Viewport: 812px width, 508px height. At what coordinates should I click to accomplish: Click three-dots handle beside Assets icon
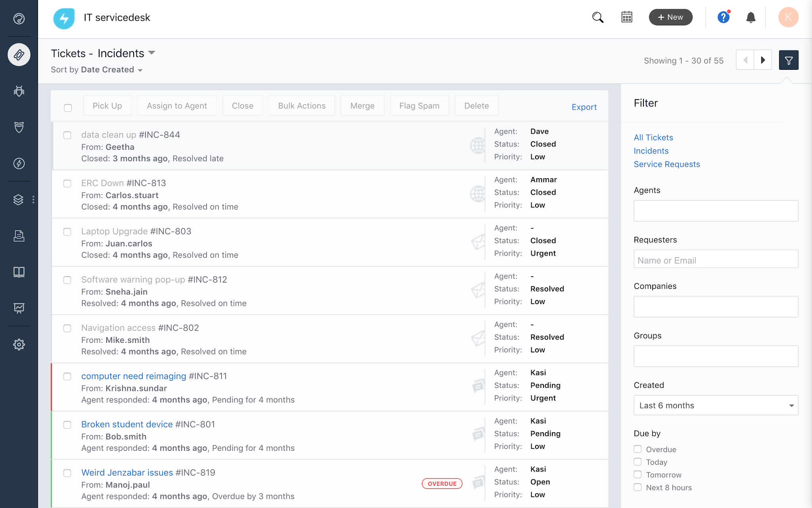(x=33, y=200)
